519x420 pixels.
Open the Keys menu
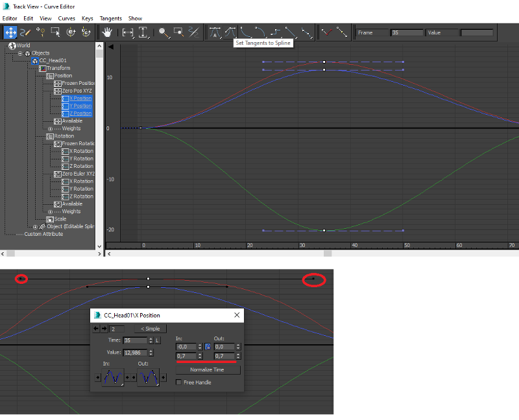tap(88, 19)
